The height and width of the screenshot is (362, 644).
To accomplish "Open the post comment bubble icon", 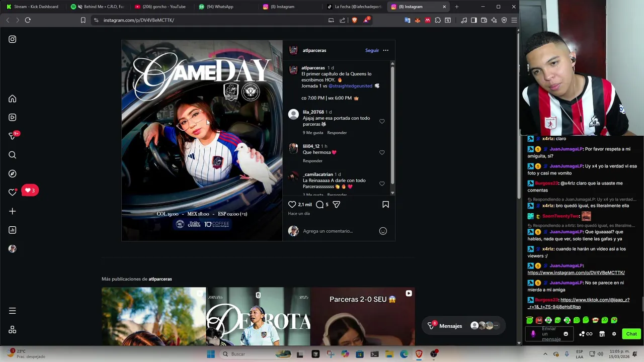I will tap(319, 205).
